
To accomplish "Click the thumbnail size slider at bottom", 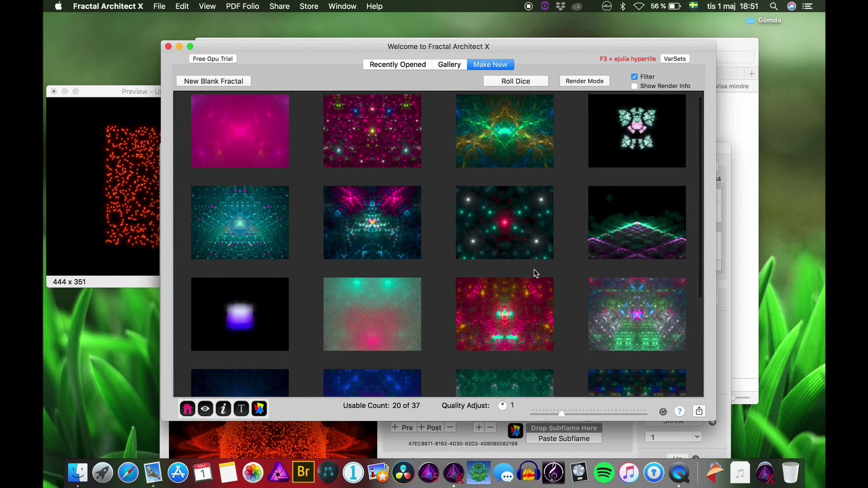I will tap(589, 411).
